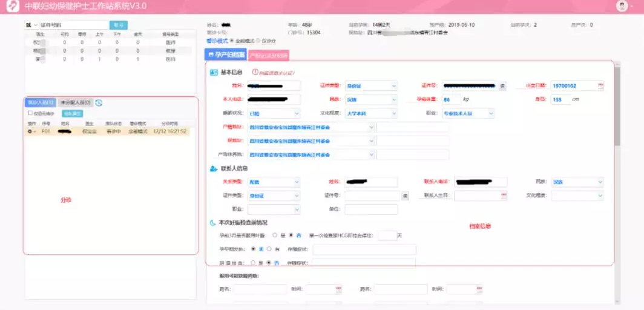Viewport: 644px width, 310px height.
Task: Open calendar icon of the second 时间 field
Action: [x=479, y=289]
